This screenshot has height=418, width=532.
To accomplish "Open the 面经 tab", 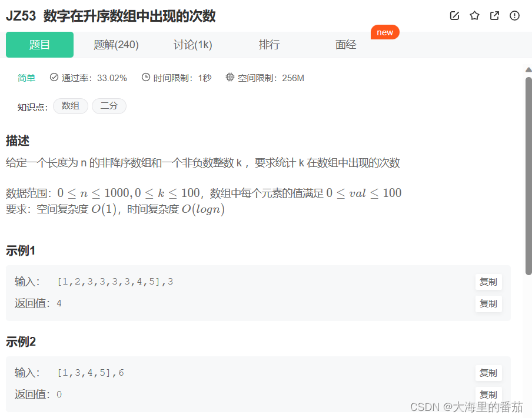I will (x=345, y=45).
